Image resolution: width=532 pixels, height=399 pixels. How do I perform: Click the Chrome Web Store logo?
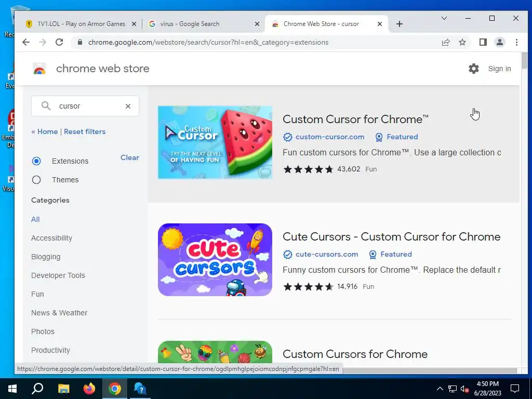coord(39,69)
